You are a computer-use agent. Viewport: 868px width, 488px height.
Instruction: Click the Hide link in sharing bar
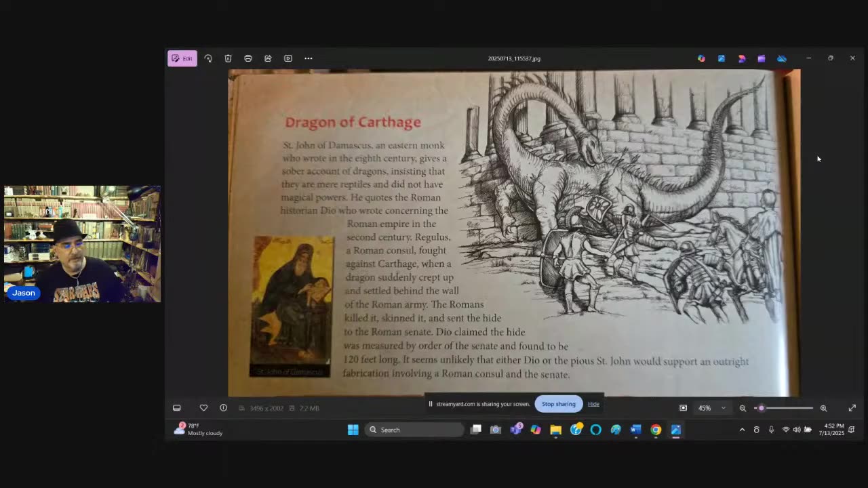pos(593,404)
